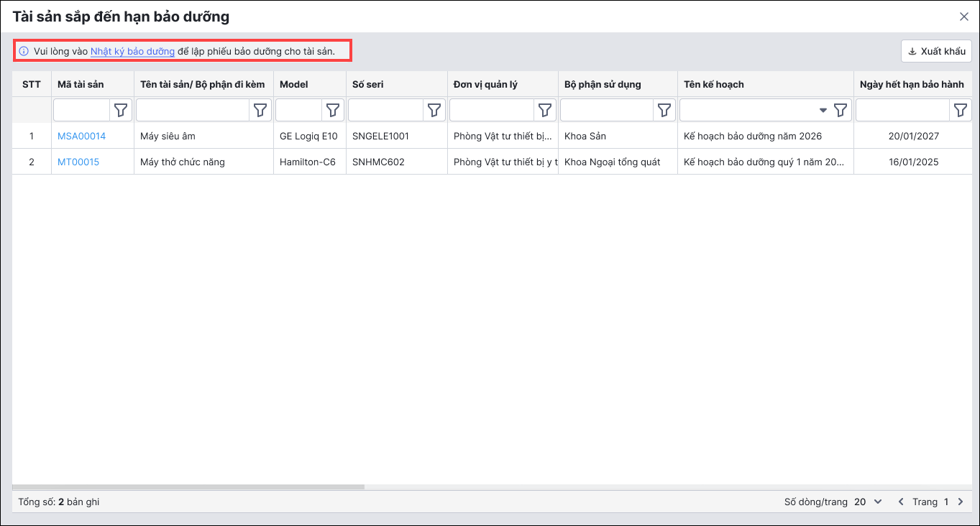Click filter icon in Tên tài sản column
The image size is (980, 526).
click(260, 110)
